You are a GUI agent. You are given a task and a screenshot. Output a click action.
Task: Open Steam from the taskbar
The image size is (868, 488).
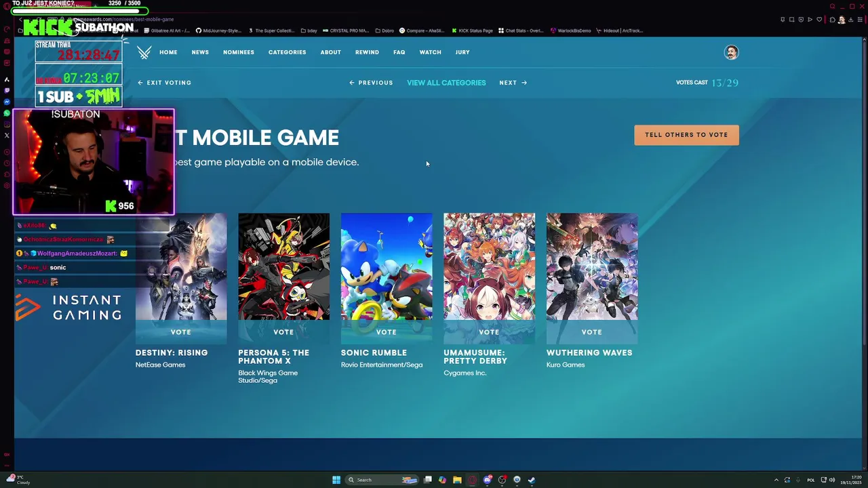click(x=532, y=480)
